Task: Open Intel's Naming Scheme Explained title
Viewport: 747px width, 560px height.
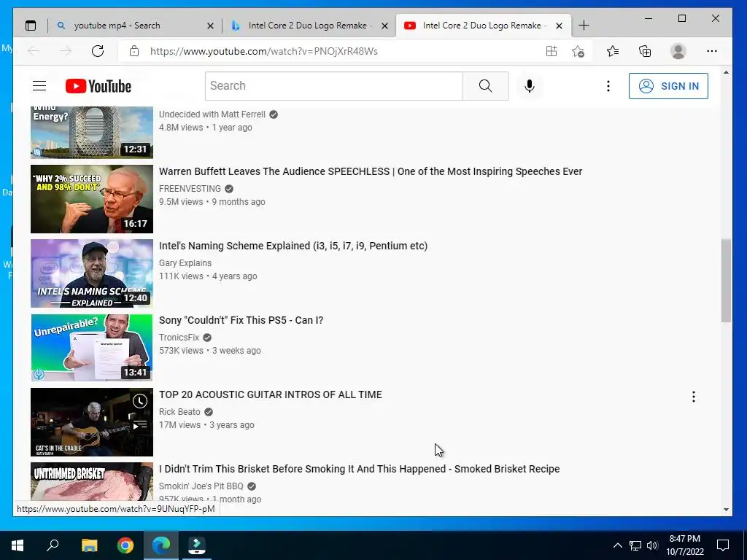Action: pos(293,246)
